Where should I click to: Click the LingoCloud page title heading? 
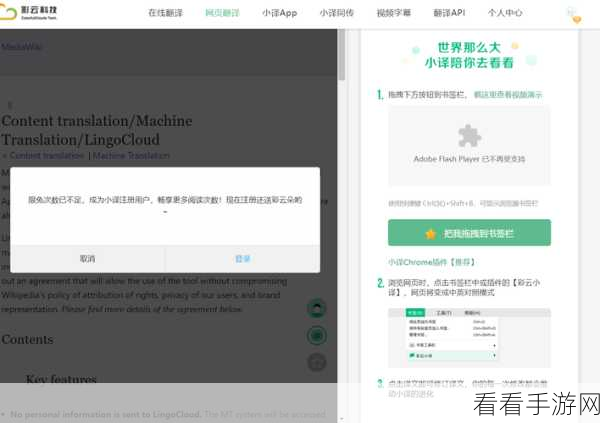pos(97,130)
